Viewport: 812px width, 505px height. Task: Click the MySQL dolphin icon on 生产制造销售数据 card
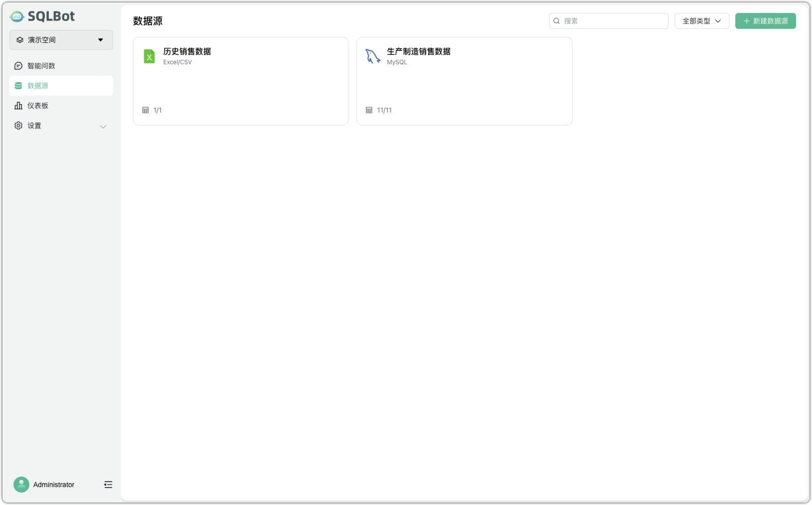pyautogui.click(x=372, y=56)
